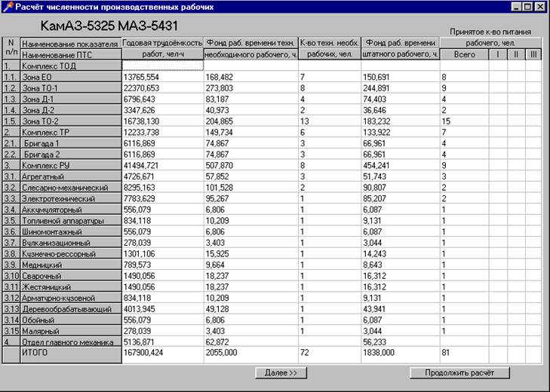This screenshot has width=550, height=392.
Task: Click the column header III
Action: [533, 54]
